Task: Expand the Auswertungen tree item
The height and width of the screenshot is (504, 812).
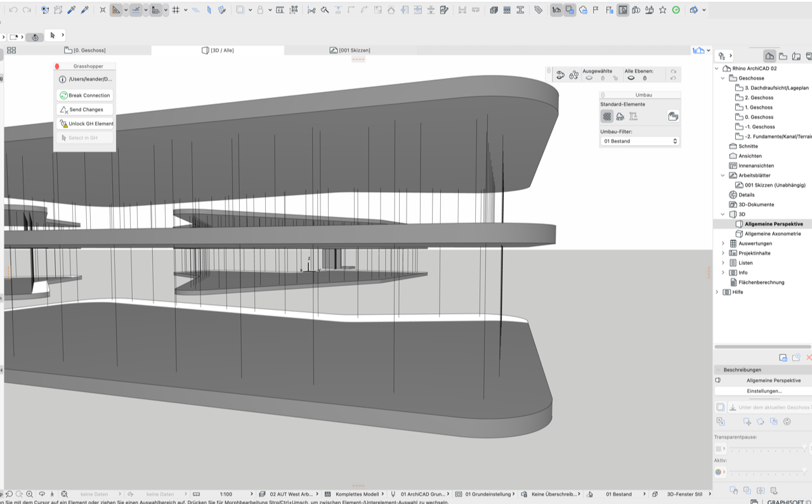Action: pyautogui.click(x=723, y=243)
